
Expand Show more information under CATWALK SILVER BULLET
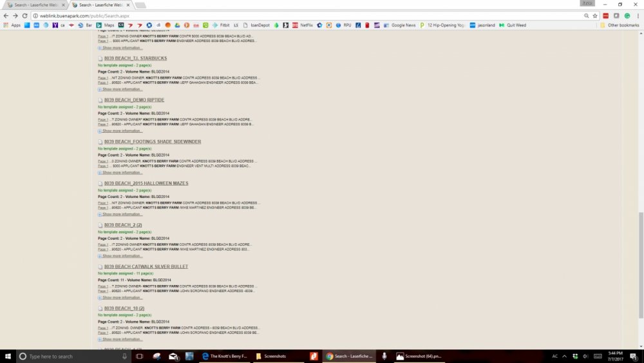coord(120,298)
